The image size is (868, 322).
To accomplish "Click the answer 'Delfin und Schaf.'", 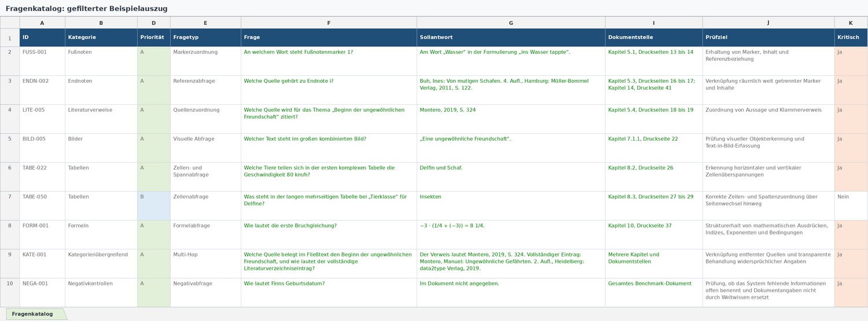I will click(511, 177).
